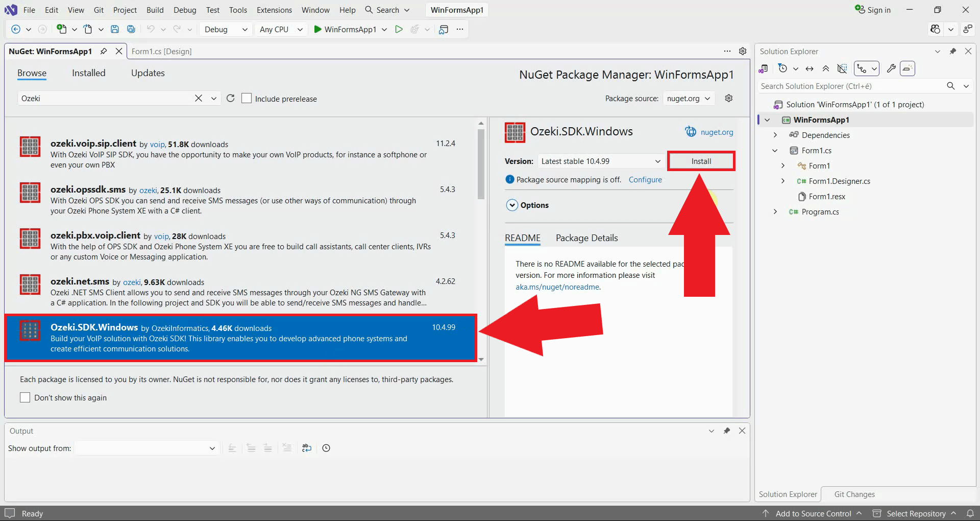
Task: Click the Search Solution Explorer field
Action: click(x=850, y=86)
